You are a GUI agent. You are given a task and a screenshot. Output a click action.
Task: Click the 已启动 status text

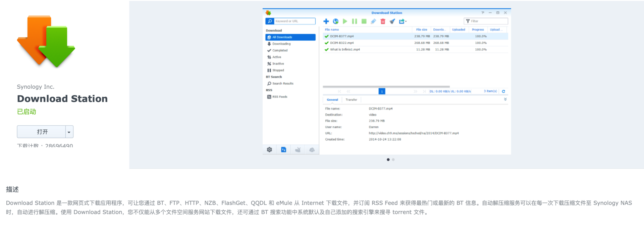click(x=26, y=112)
